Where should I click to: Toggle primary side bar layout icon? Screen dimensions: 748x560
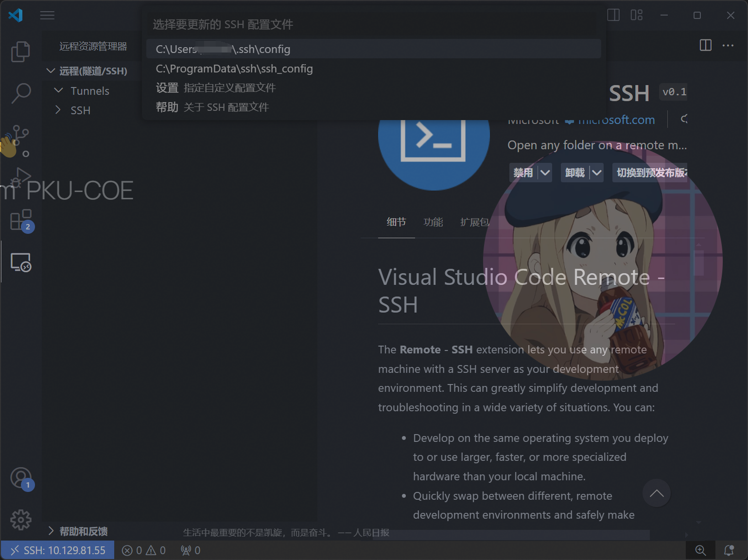point(613,15)
